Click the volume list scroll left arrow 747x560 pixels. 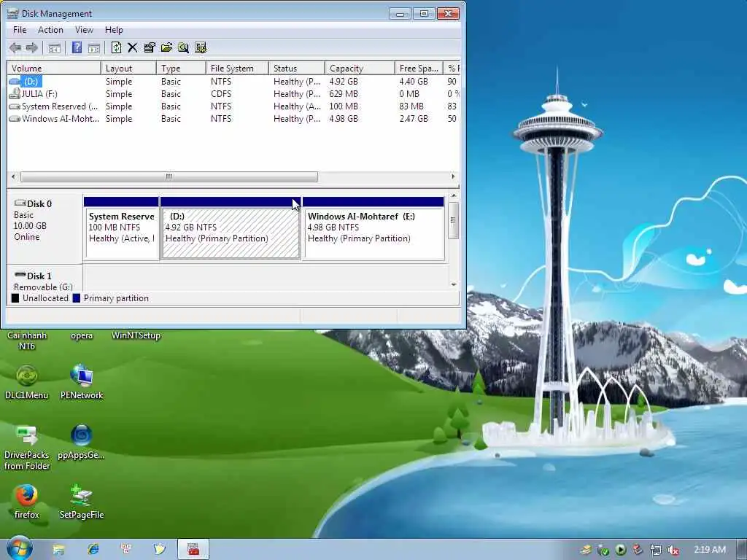click(13, 176)
